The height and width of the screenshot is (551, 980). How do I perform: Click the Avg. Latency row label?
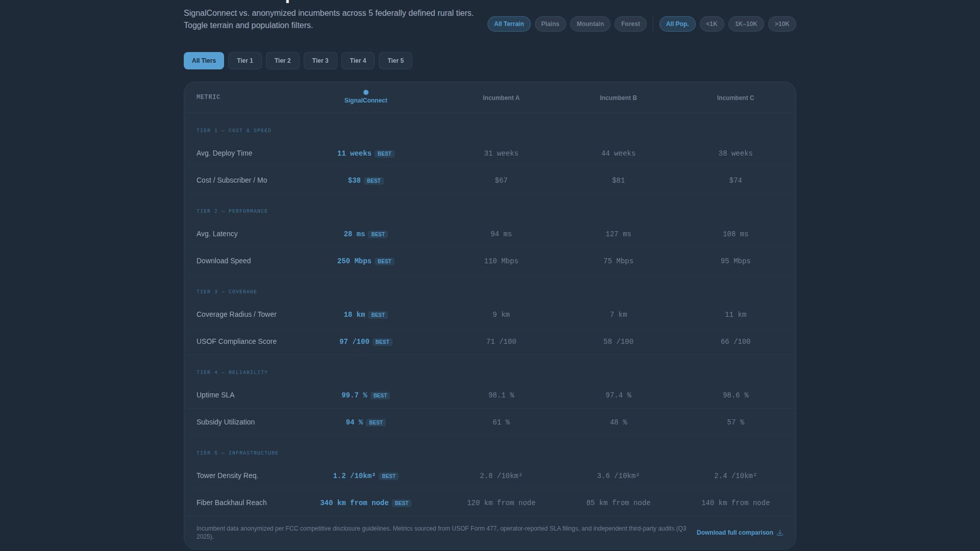coord(217,234)
